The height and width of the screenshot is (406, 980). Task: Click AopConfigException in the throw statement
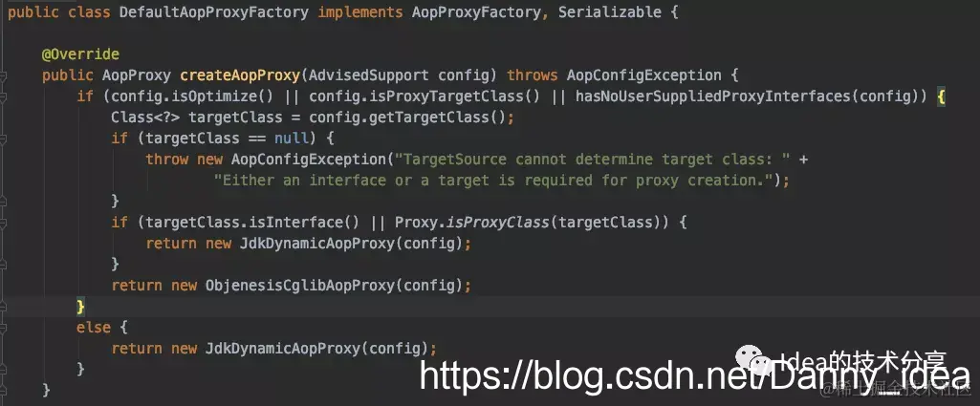[x=308, y=160]
